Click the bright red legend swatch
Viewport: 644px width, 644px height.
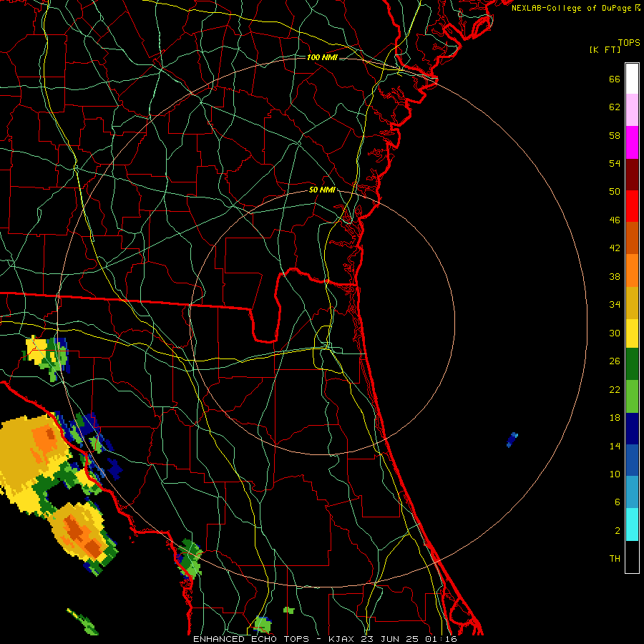632,206
